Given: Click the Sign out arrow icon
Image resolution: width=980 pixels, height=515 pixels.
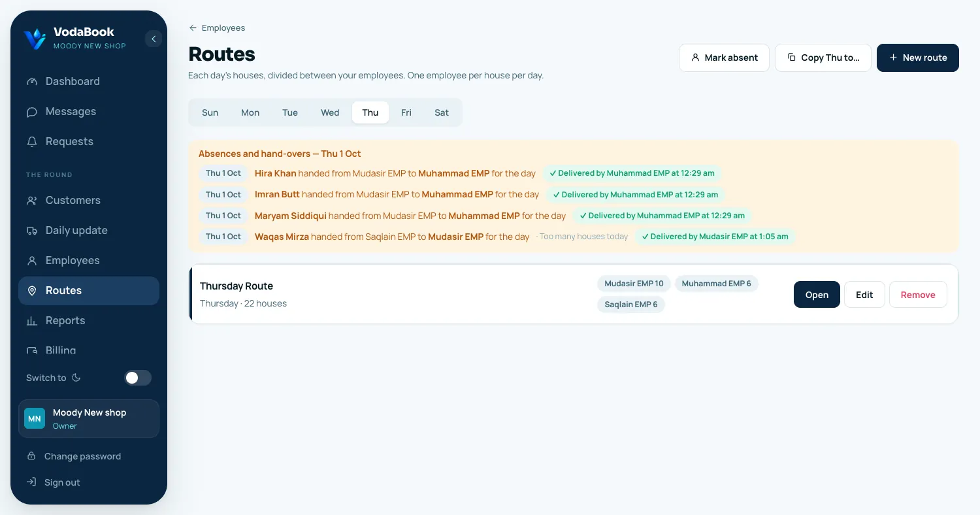Looking at the screenshot, I should (31, 482).
